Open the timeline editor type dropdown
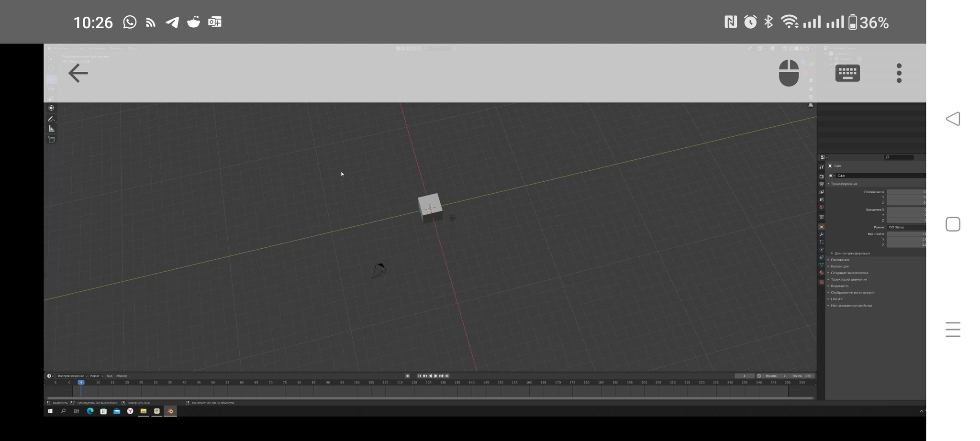The image size is (980, 441). 50,376
